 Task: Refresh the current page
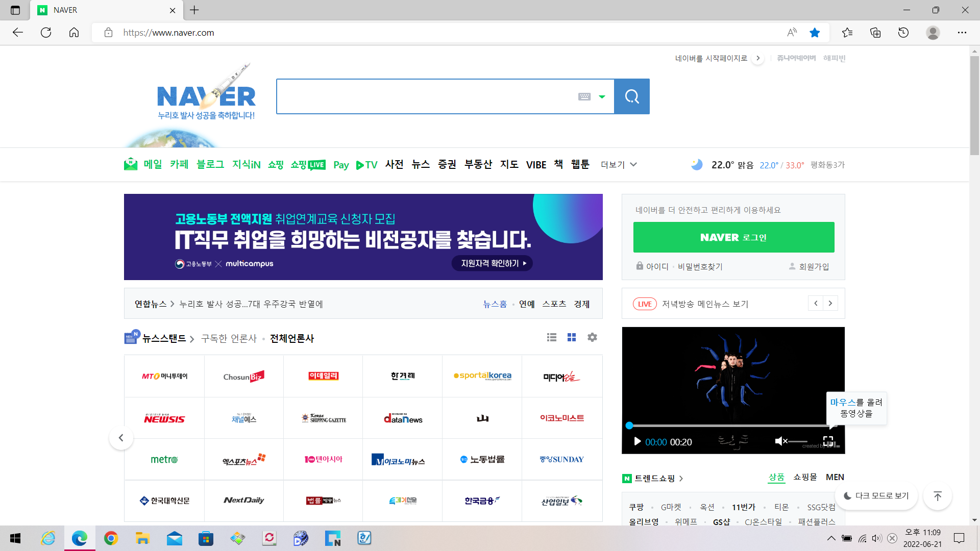pyautogui.click(x=46, y=33)
